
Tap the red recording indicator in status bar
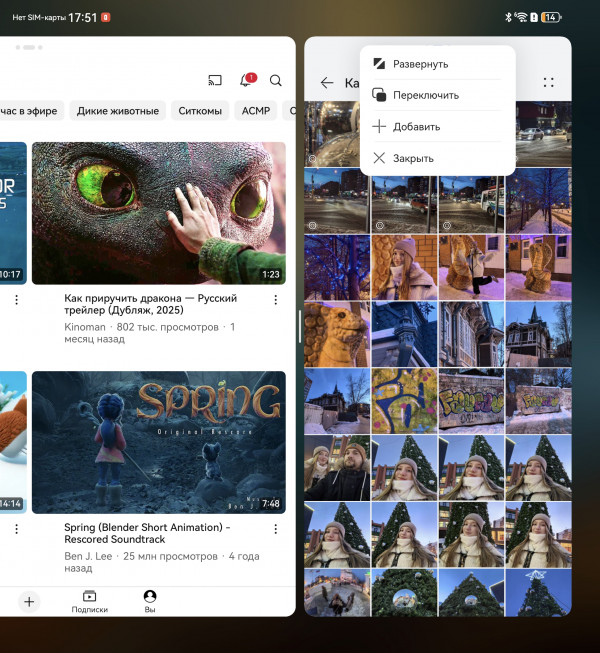pyautogui.click(x=106, y=17)
